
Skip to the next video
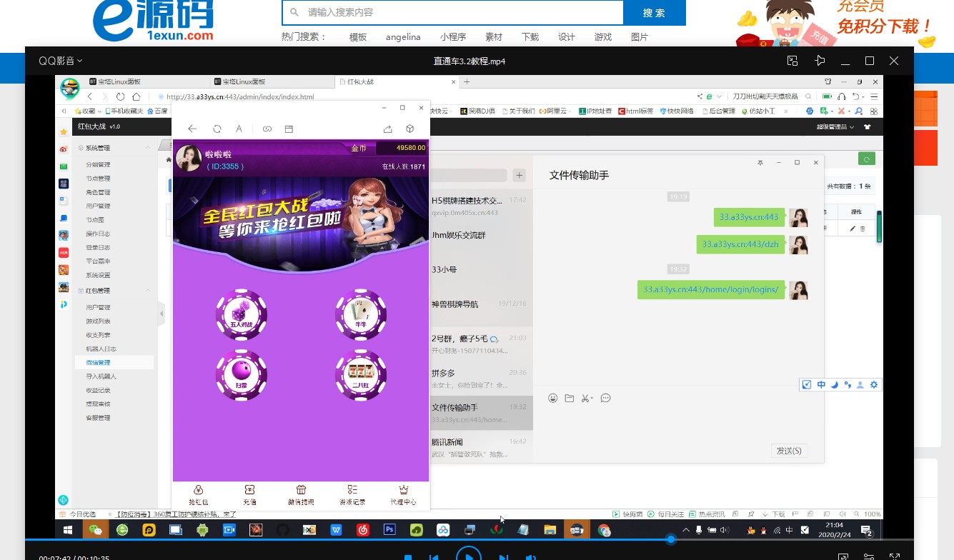coord(503,557)
